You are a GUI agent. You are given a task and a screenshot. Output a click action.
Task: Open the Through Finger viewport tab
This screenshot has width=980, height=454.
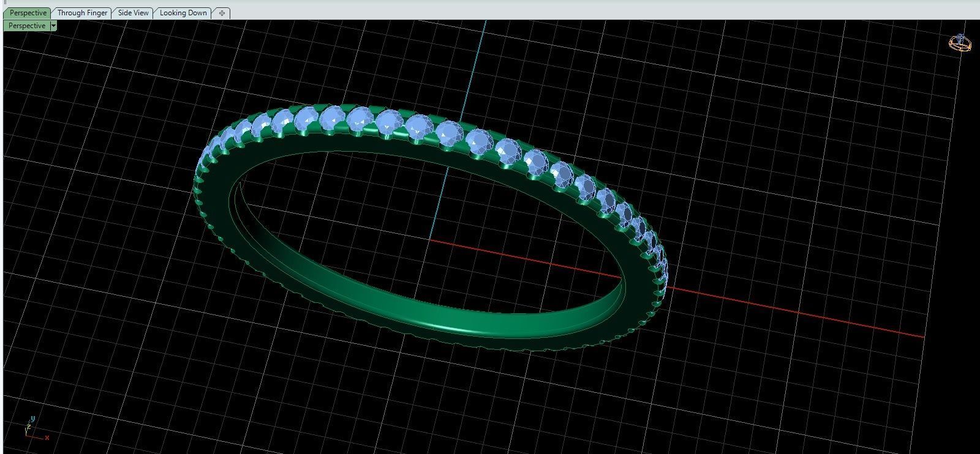(82, 13)
